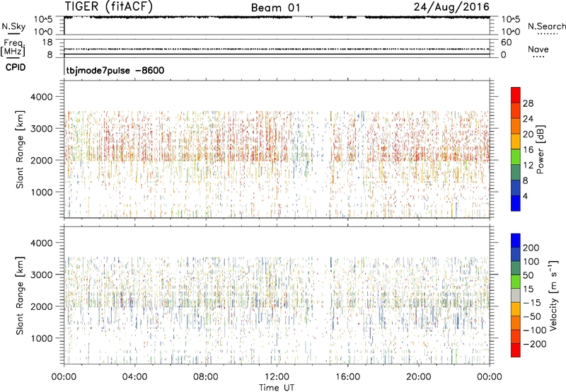The height and width of the screenshot is (392, 566).
Task: Click the '12' power color bar value
Action: click(528, 166)
